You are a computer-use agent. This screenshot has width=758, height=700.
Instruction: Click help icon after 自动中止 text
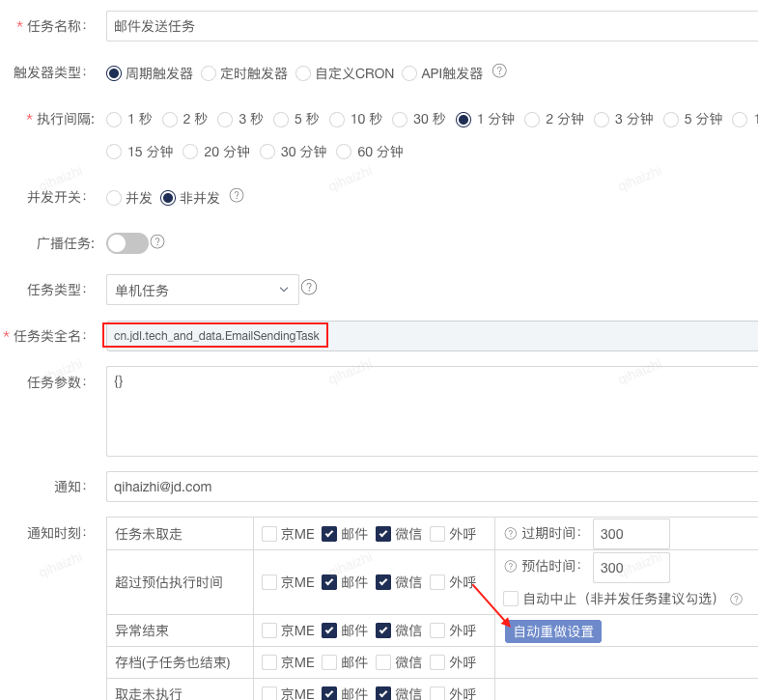coord(737,599)
